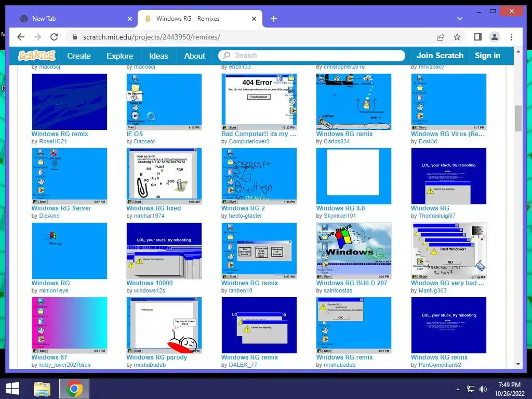
Task: Open the Chrome profile avatar
Action: pos(495,37)
